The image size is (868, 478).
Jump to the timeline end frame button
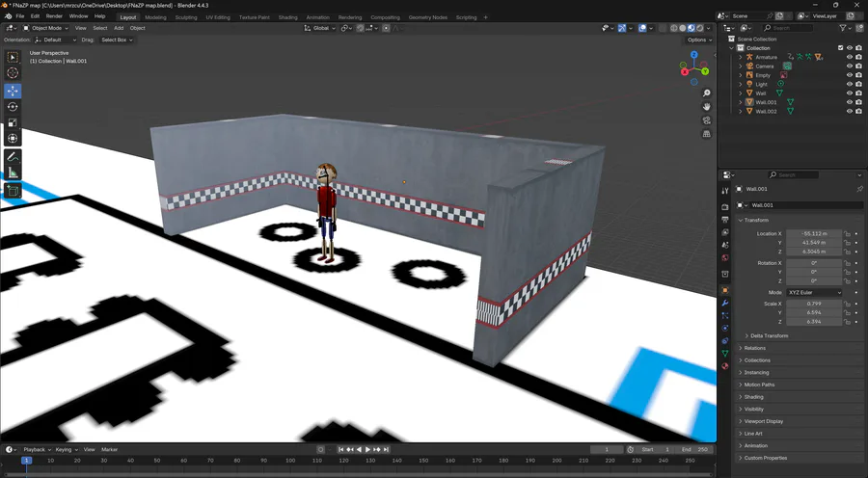coord(387,449)
